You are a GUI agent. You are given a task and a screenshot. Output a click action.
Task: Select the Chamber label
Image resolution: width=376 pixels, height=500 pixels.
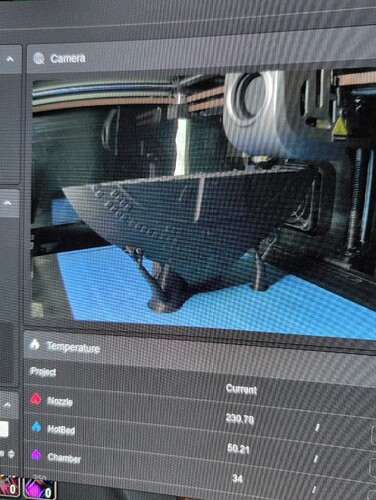click(x=64, y=458)
